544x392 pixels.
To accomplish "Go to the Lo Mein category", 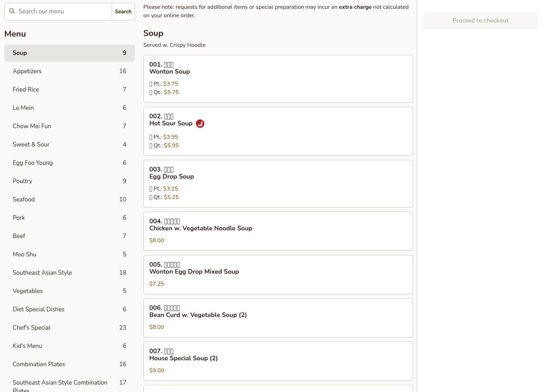I will point(69,108).
